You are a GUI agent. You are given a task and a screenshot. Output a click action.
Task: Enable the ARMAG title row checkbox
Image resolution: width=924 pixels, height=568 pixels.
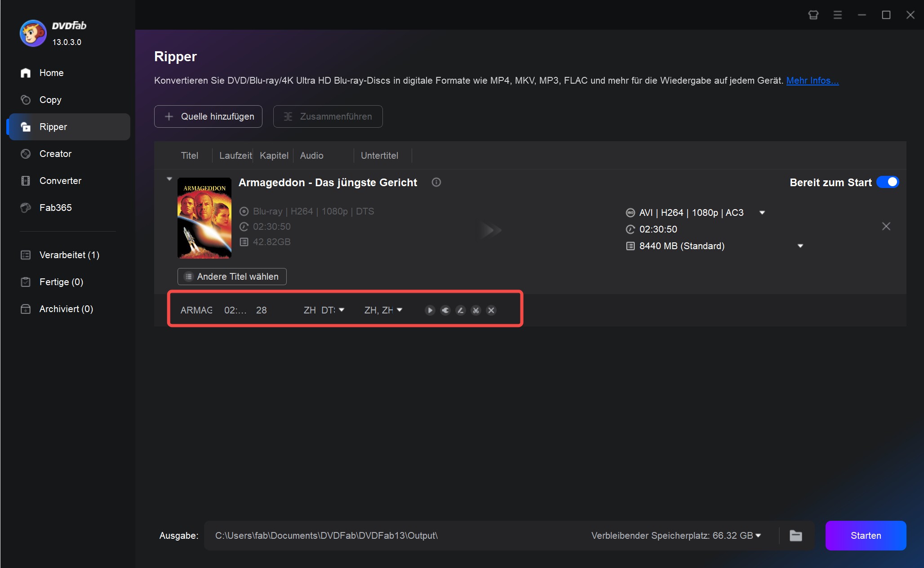tap(170, 310)
